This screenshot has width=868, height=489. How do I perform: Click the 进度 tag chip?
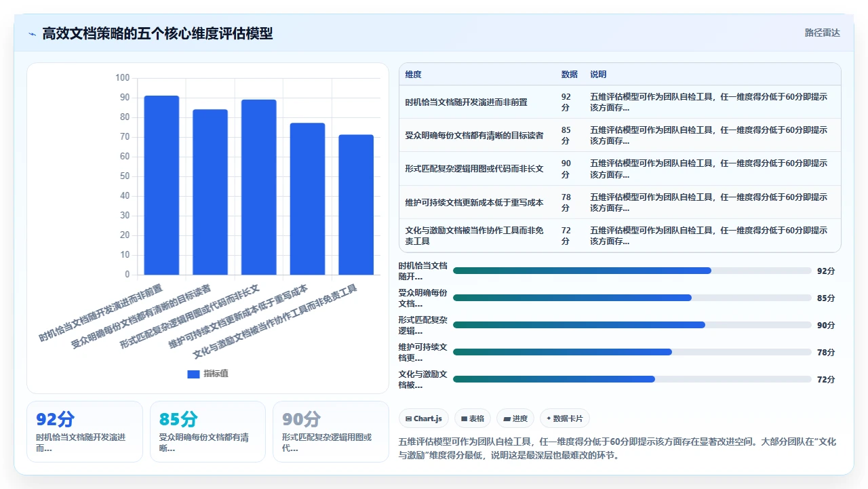515,418
